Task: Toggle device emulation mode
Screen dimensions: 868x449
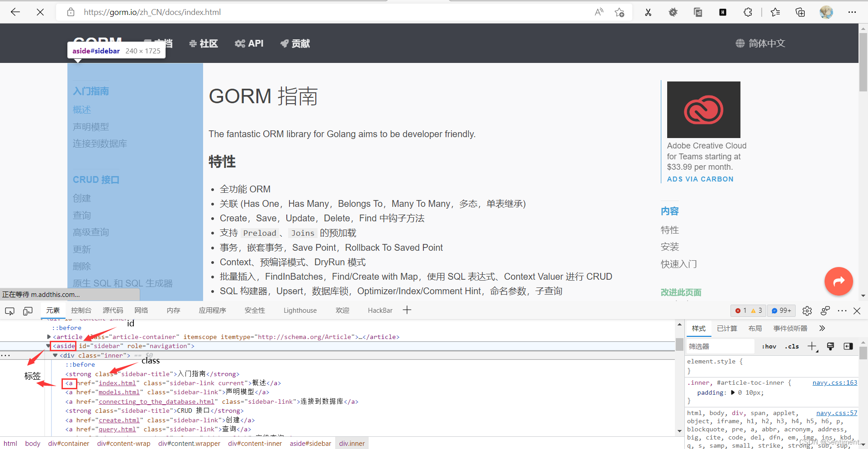Action: click(x=28, y=311)
